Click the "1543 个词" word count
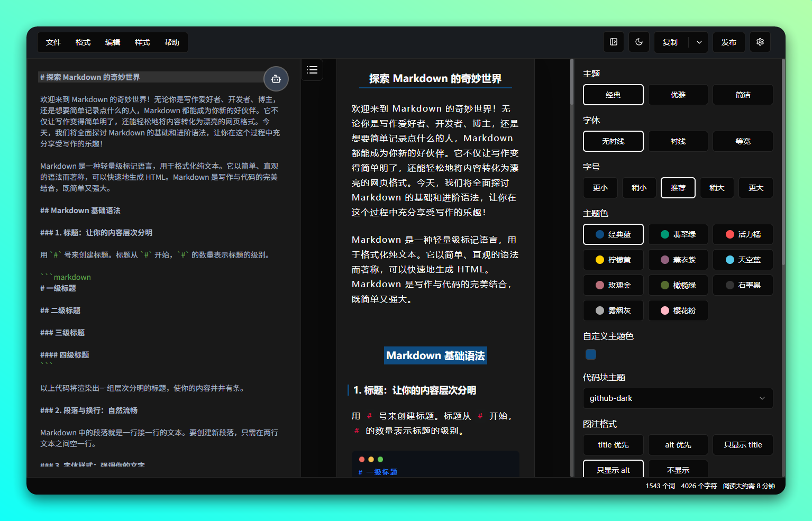The width and height of the screenshot is (812, 521). pyautogui.click(x=660, y=486)
